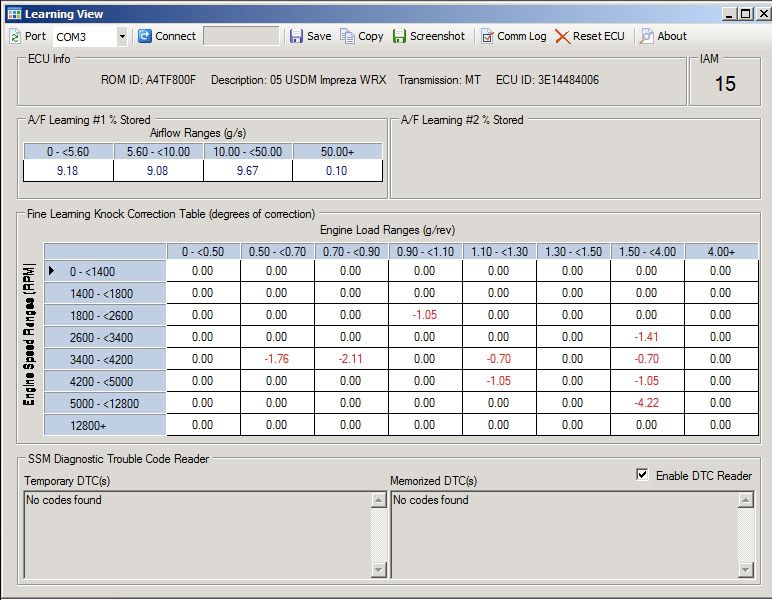
Task: Click the red Reset ECU icon
Action: (x=563, y=36)
